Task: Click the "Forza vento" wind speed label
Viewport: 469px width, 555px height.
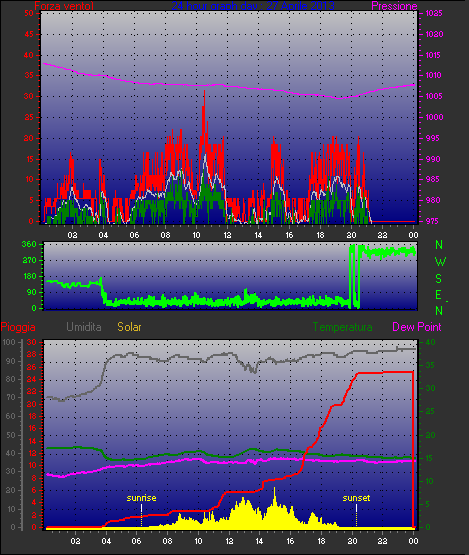Action: pos(64,6)
